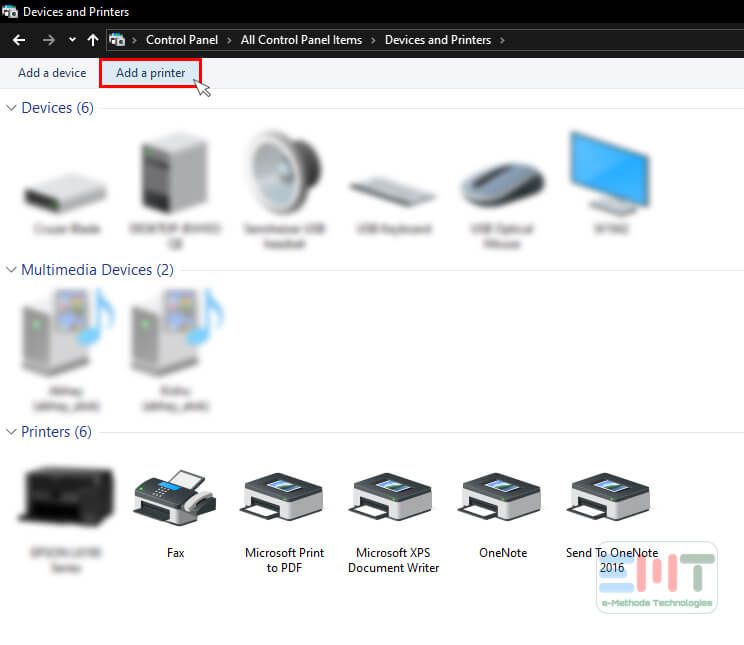This screenshot has width=744, height=645.
Task: Select the USB keyboard device icon
Action: 393,188
